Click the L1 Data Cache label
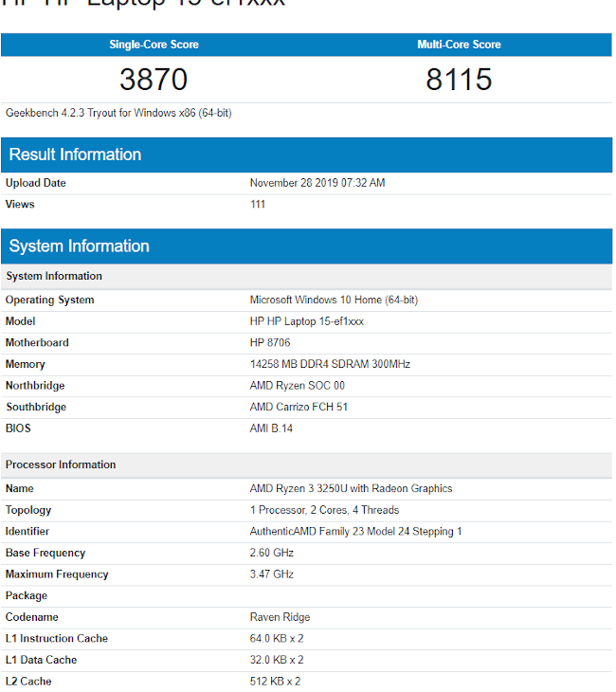 [x=41, y=660]
